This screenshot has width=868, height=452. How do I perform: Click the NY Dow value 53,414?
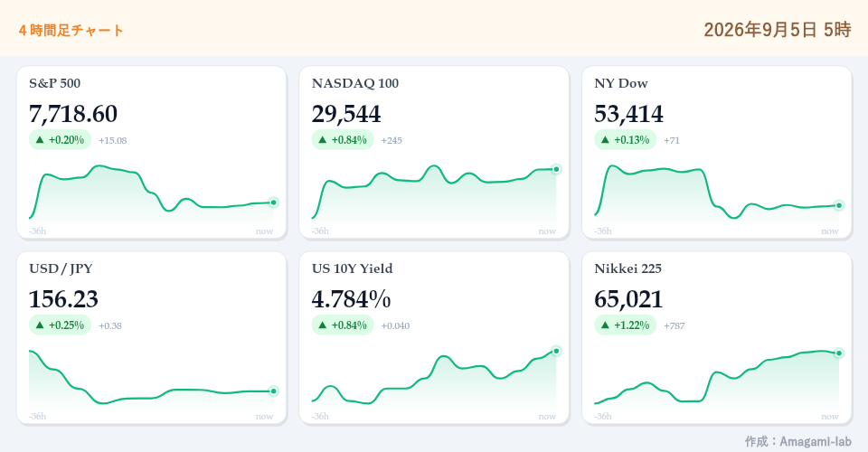click(629, 114)
